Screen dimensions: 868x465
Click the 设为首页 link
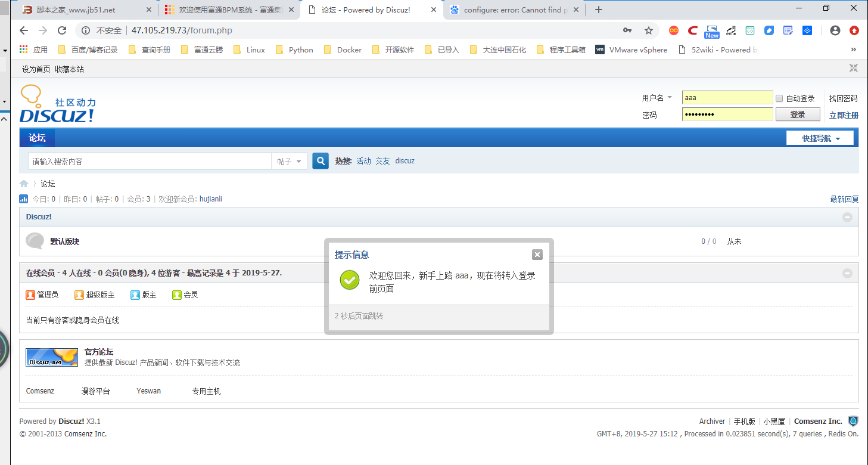[36, 69]
